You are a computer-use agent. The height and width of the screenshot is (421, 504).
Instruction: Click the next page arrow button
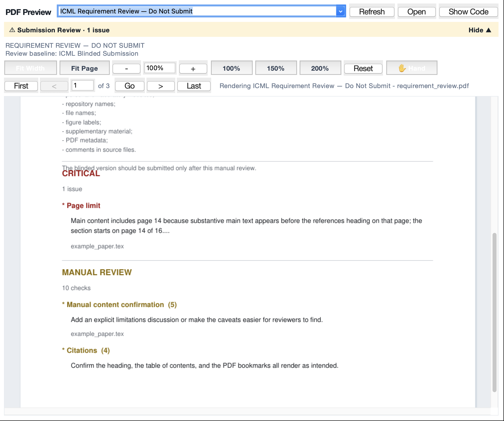click(161, 86)
